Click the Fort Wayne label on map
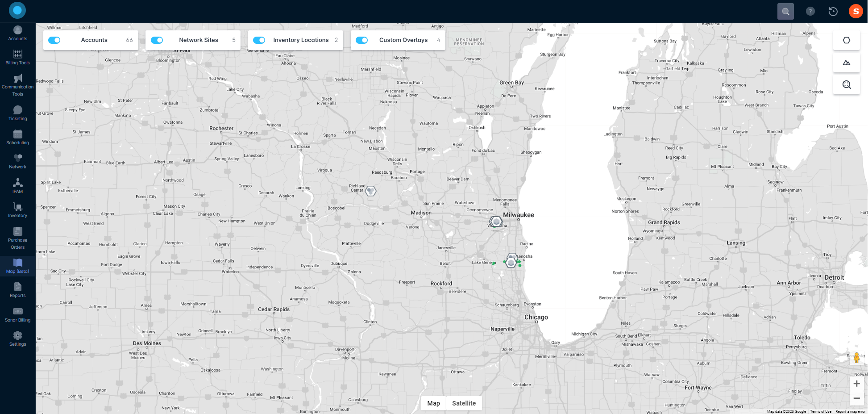 698,388
